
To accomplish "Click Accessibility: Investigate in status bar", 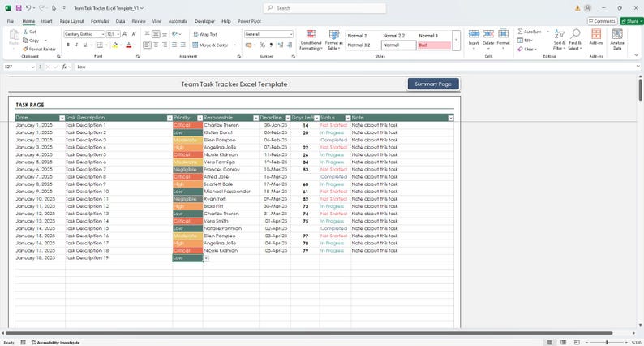I will [55, 342].
